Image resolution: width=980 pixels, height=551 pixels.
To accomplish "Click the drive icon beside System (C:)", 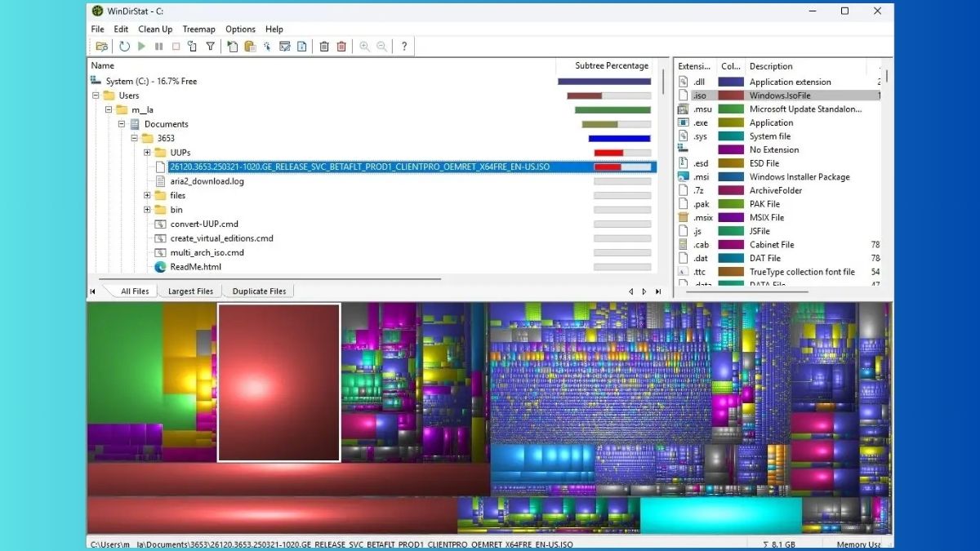I will click(96, 81).
